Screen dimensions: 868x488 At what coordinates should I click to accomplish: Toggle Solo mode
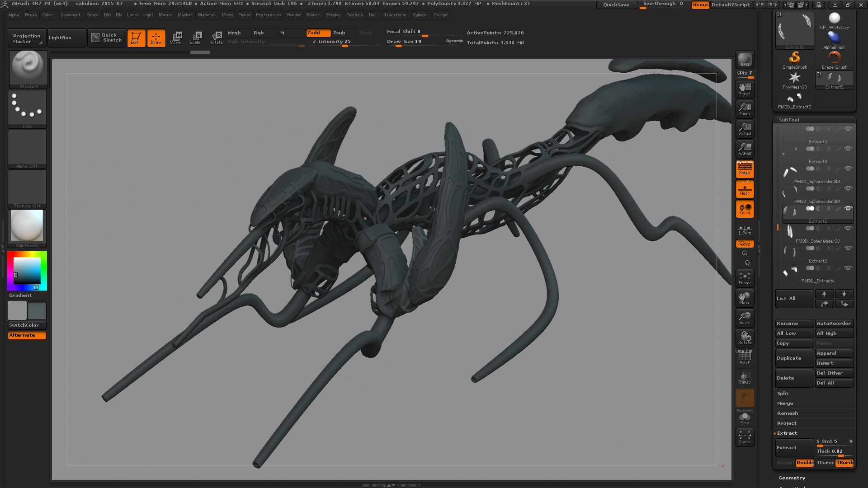[x=745, y=417]
